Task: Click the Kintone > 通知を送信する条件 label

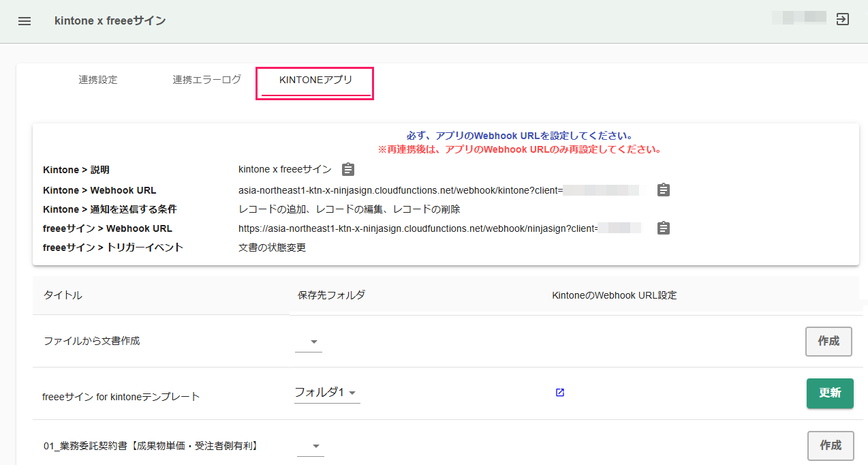Action: (x=110, y=209)
